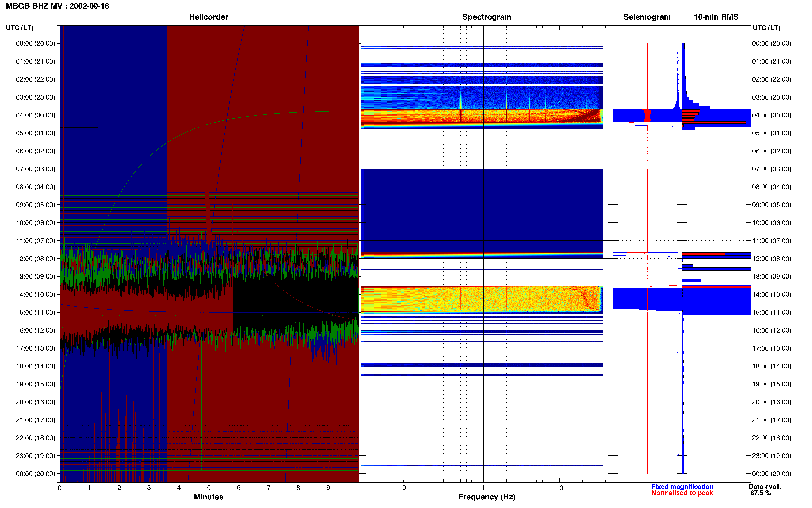This screenshot has height=508, width=812.
Task: Click right axis label '10:00 (06:00)'
Action: [772, 223]
